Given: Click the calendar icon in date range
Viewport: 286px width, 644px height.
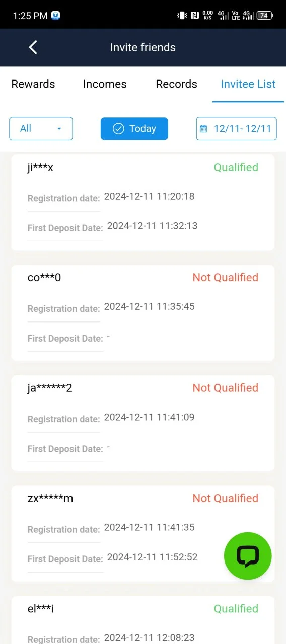Looking at the screenshot, I should coord(203,129).
